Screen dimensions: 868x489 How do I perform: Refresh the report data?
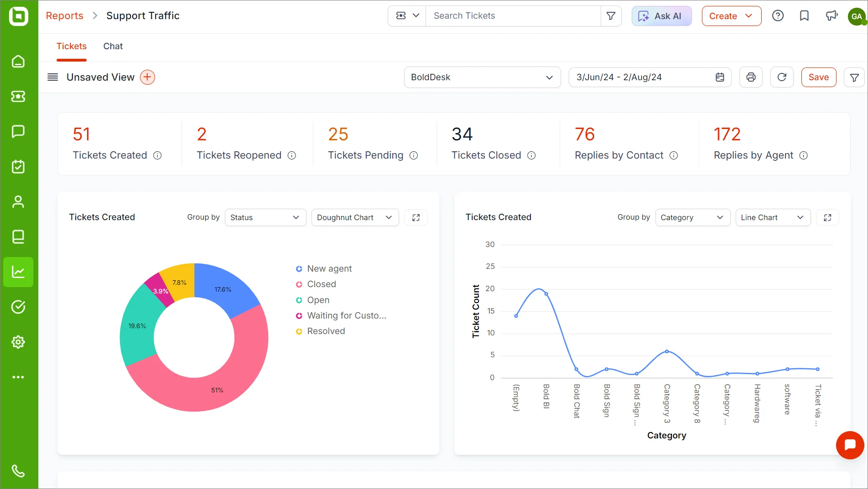pyautogui.click(x=782, y=77)
